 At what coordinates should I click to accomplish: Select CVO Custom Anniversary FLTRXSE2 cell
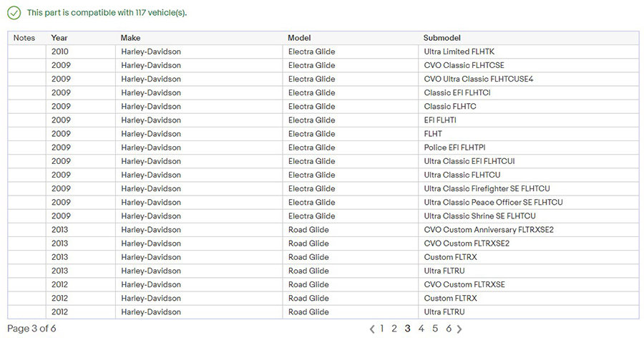[x=529, y=229]
